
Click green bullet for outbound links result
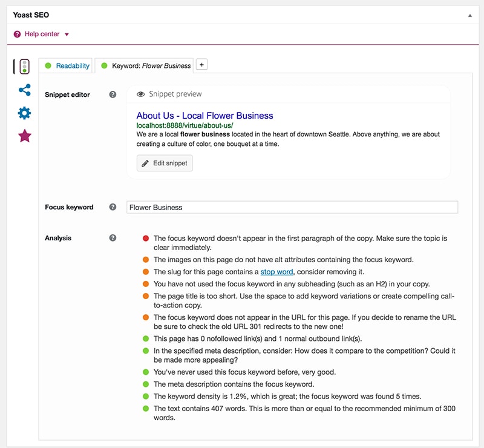click(x=146, y=338)
